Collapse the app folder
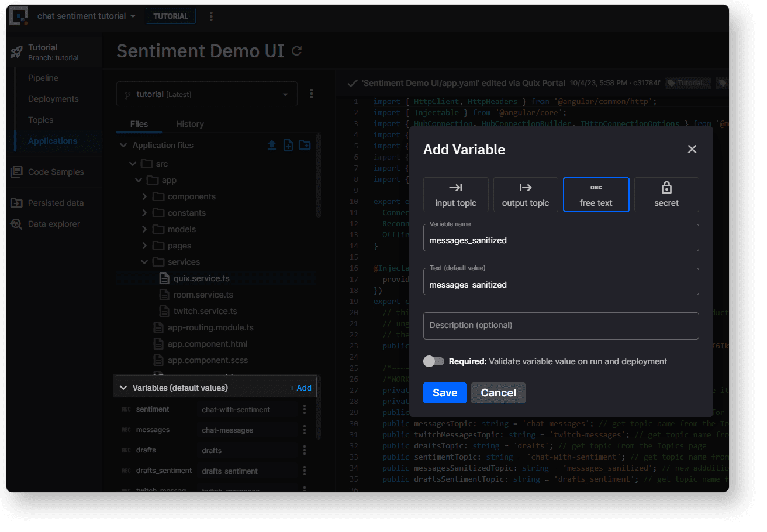The image size is (767, 532). 139,180
